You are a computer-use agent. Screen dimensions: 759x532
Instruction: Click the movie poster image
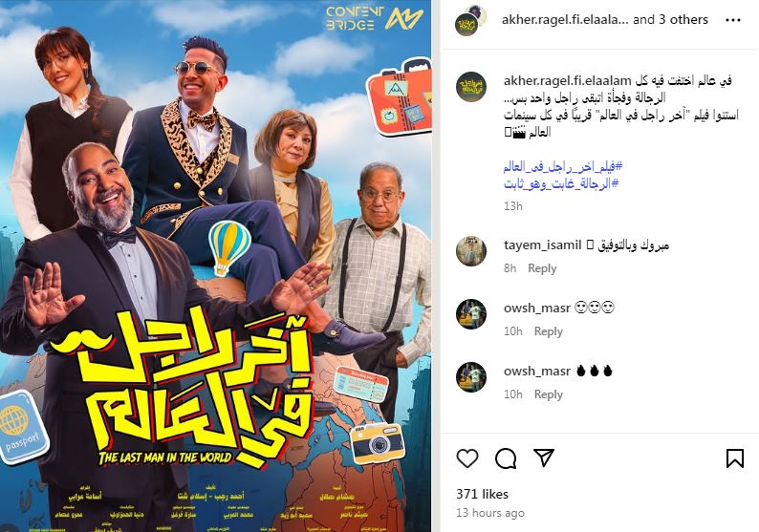(215, 266)
